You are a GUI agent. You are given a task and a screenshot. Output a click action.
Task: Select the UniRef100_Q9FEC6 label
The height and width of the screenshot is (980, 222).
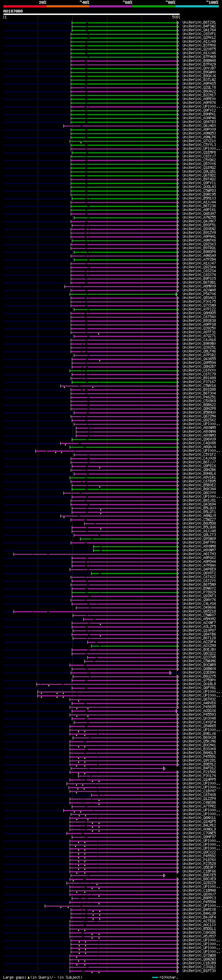(x=199, y=466)
